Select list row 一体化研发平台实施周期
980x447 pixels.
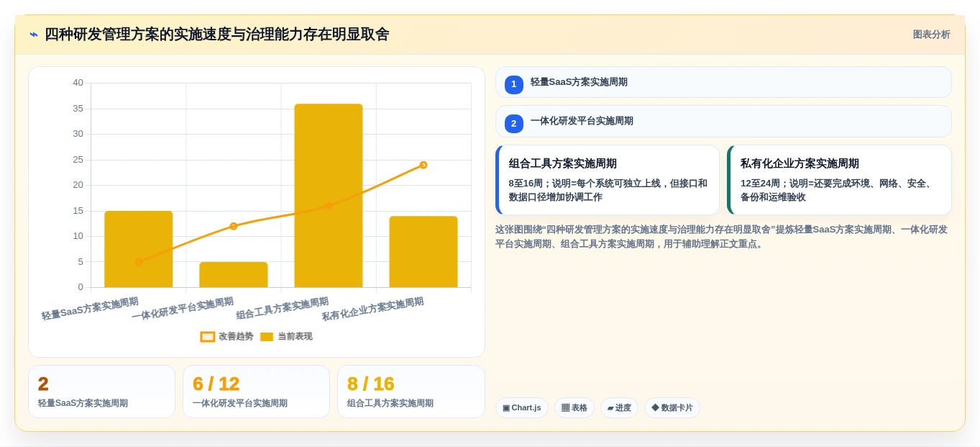click(723, 121)
